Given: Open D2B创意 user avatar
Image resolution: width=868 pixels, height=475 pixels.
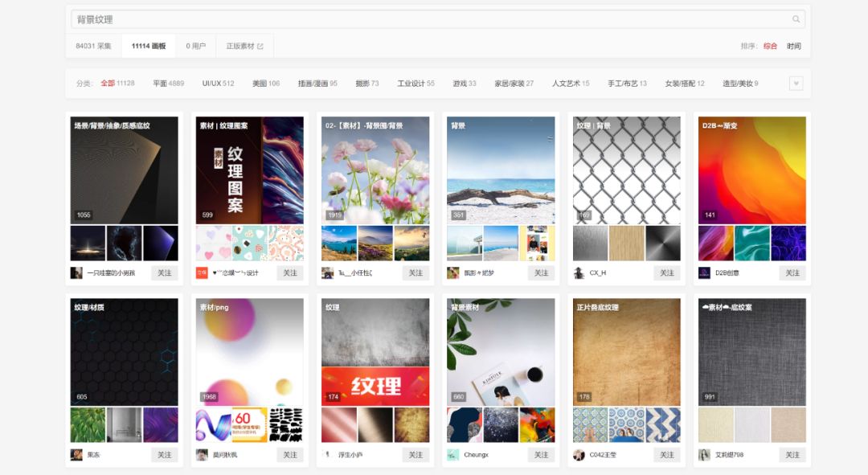Looking at the screenshot, I should (705, 273).
